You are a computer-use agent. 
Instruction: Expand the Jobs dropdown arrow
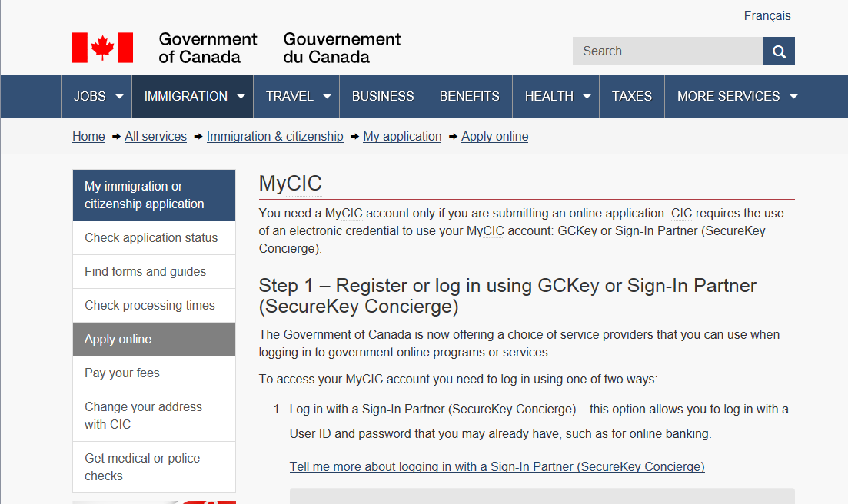click(119, 97)
